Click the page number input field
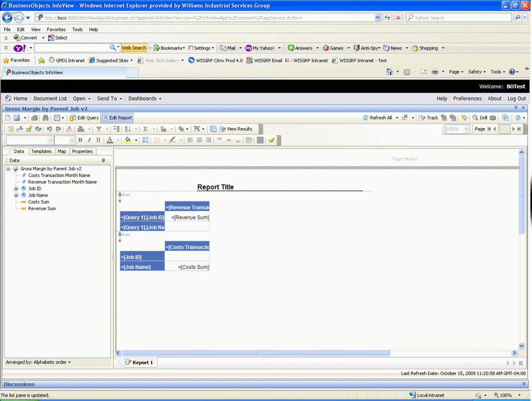Viewport: 532px width, 401px height. (x=504, y=129)
